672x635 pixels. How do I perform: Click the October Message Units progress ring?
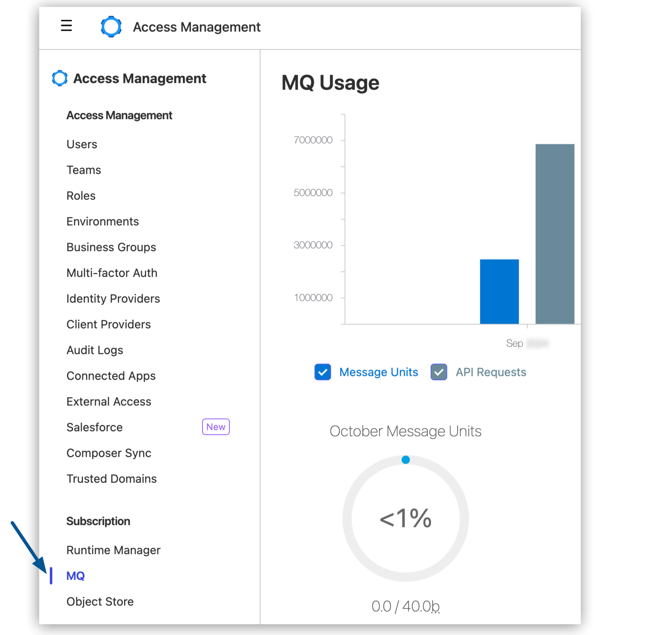(x=405, y=518)
